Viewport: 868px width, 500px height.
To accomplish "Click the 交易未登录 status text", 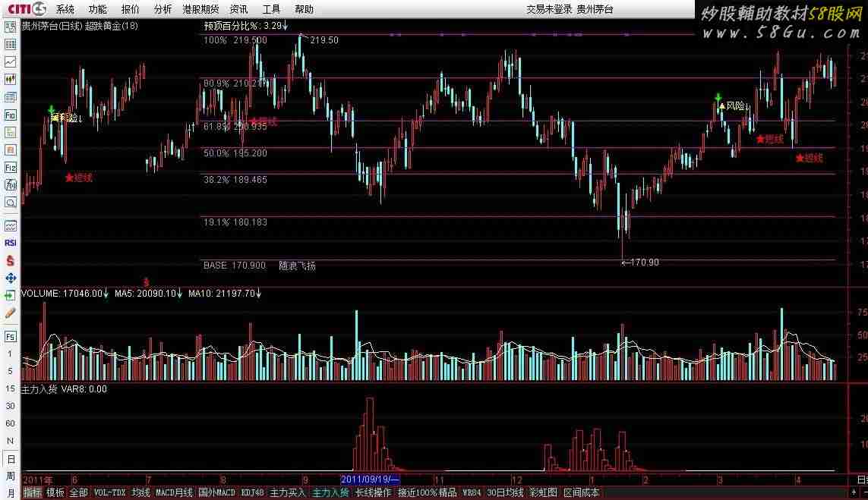I will click(549, 9).
